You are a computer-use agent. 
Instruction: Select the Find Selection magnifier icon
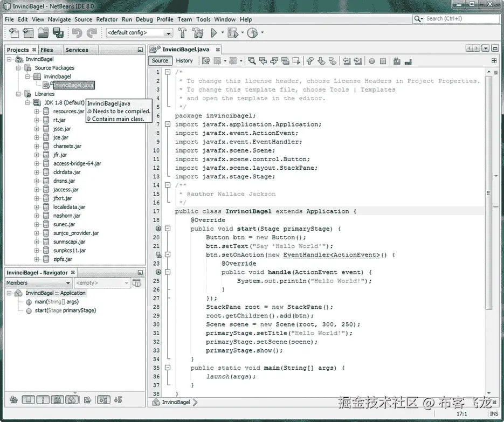[x=252, y=60]
